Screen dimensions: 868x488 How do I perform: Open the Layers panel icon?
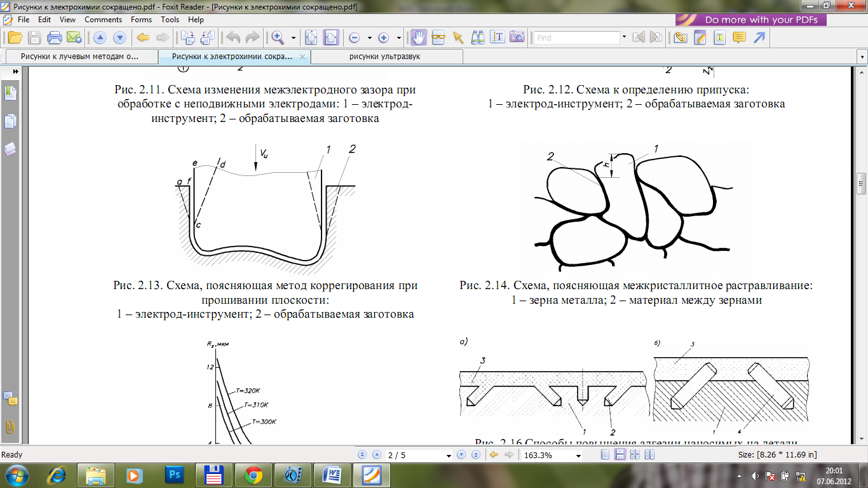click(10, 149)
